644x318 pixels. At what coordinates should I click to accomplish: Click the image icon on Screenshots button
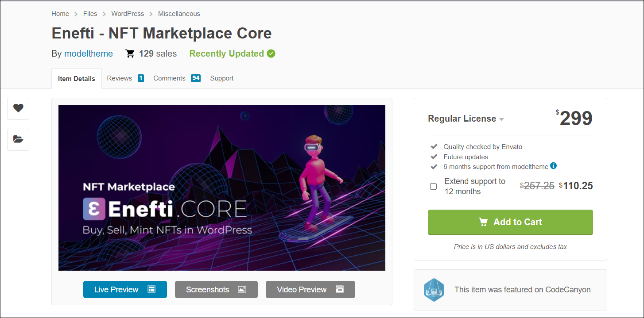[x=242, y=289]
